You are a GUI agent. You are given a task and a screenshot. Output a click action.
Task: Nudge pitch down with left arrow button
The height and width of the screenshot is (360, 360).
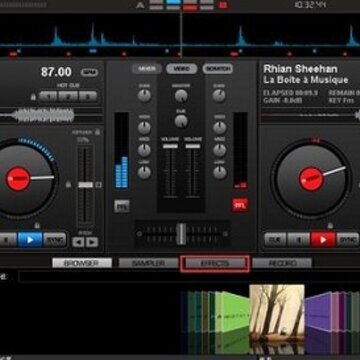pyautogui.click(x=78, y=242)
